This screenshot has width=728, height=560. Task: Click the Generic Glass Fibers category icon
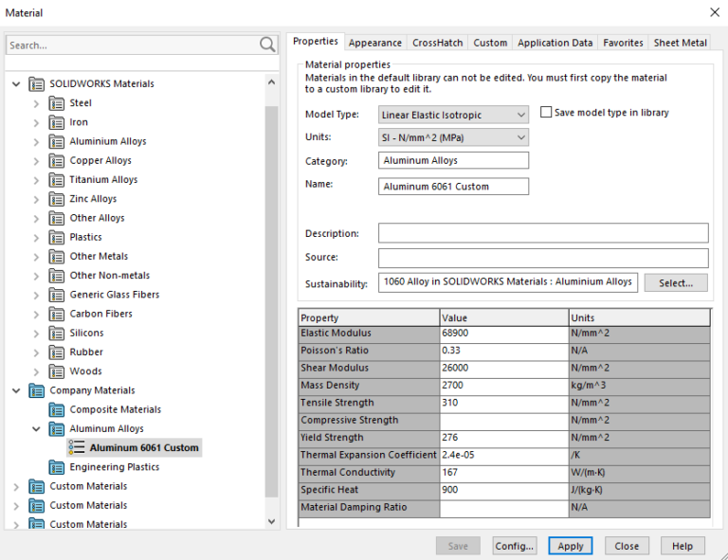tap(57, 295)
